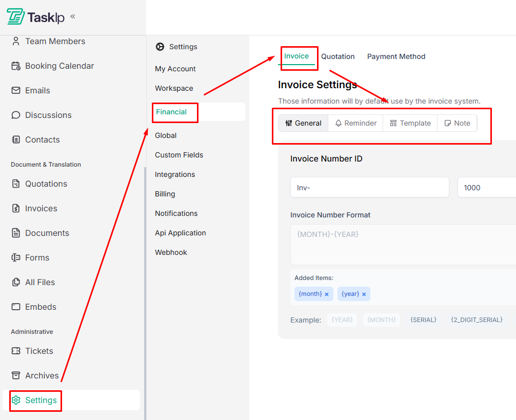The height and width of the screenshot is (420, 516).
Task: Click the Discussions chat bubble icon
Action: [x=16, y=115]
